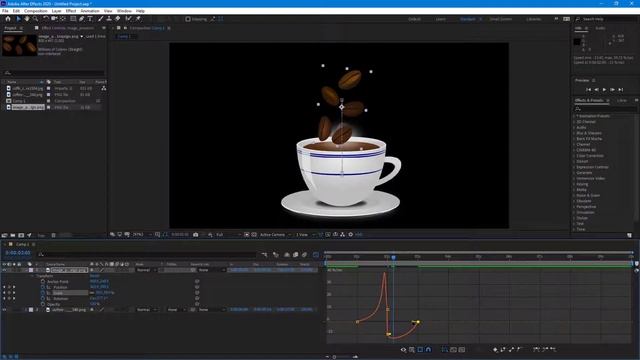The height and width of the screenshot is (360, 640).
Task: Hide the coffee cup png layer
Action: point(4,310)
